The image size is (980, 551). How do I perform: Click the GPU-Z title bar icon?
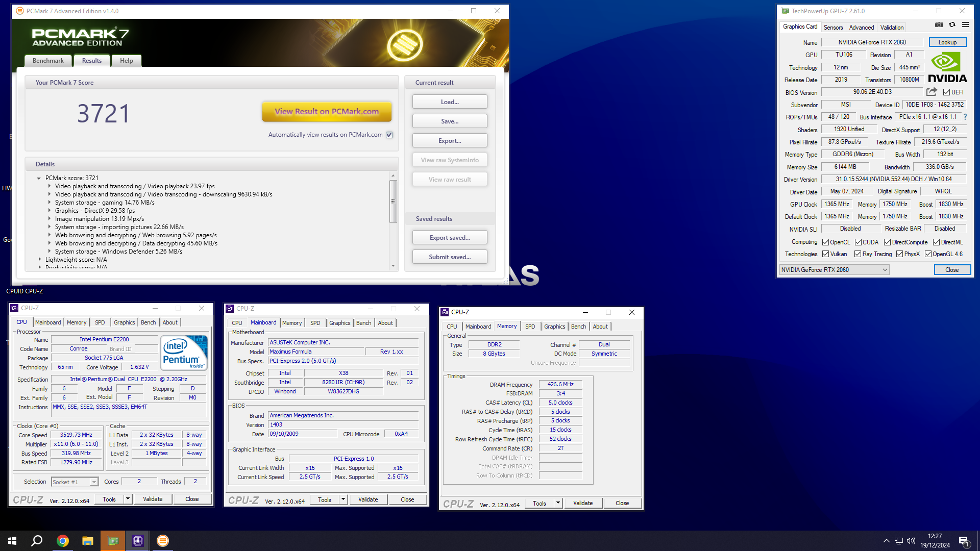click(785, 11)
